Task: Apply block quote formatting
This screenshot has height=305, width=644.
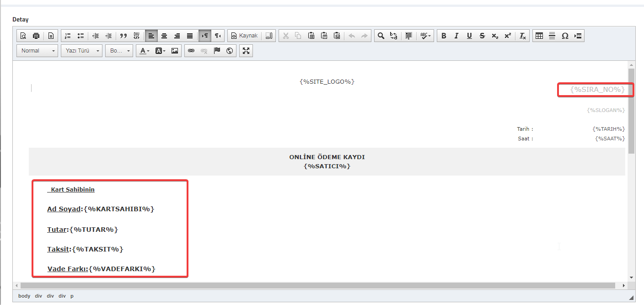Action: 123,36
